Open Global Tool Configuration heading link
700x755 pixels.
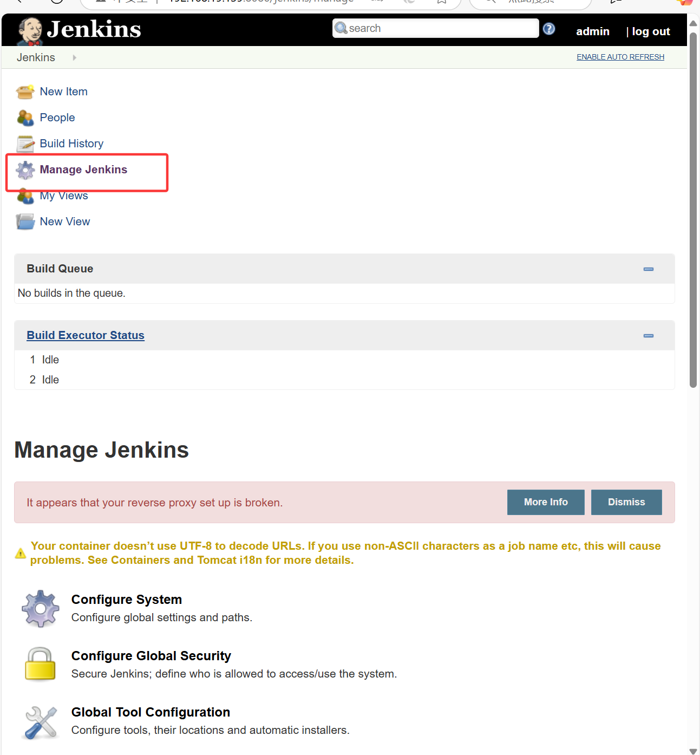(x=151, y=712)
